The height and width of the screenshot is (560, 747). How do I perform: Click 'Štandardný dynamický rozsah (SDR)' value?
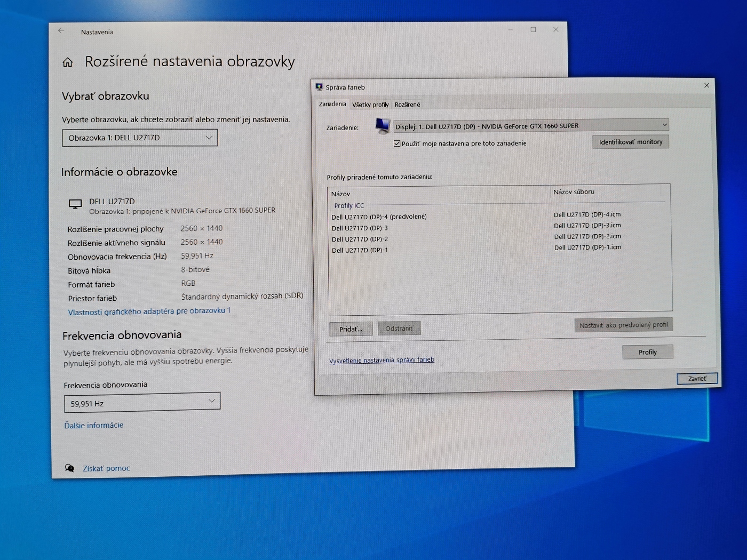[x=242, y=296]
